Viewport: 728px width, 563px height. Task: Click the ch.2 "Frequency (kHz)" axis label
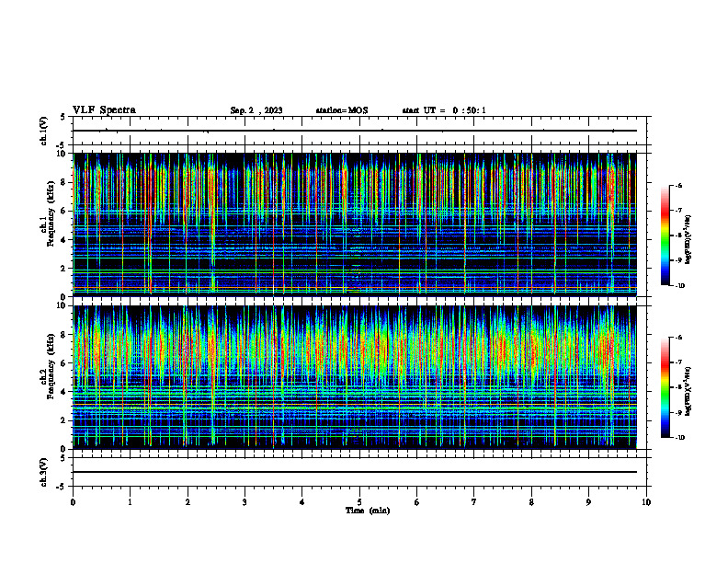pyautogui.click(x=51, y=365)
